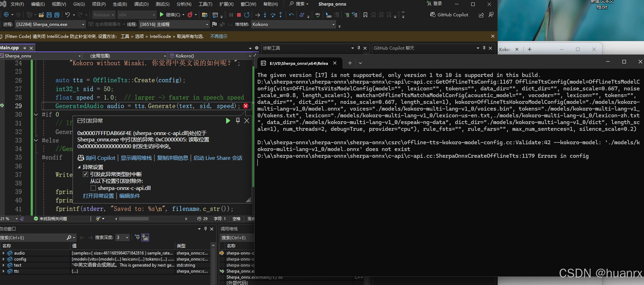Open the Main.cpp editor settings gear icon
Viewport: 644px width, 285px height.
257,48
